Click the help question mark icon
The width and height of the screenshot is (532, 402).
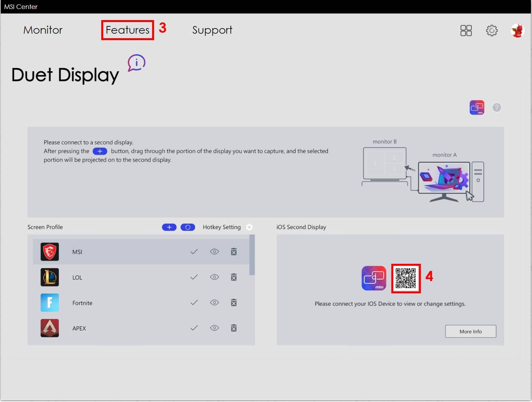[x=497, y=107]
